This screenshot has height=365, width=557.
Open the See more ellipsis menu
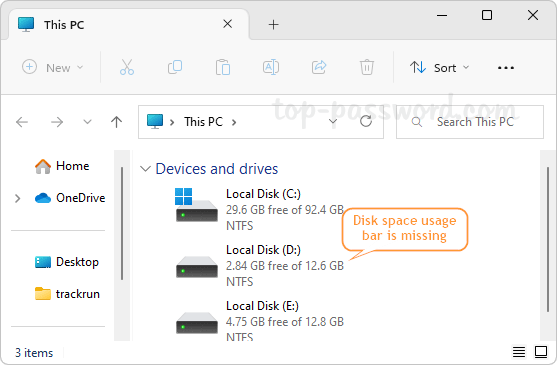[506, 67]
